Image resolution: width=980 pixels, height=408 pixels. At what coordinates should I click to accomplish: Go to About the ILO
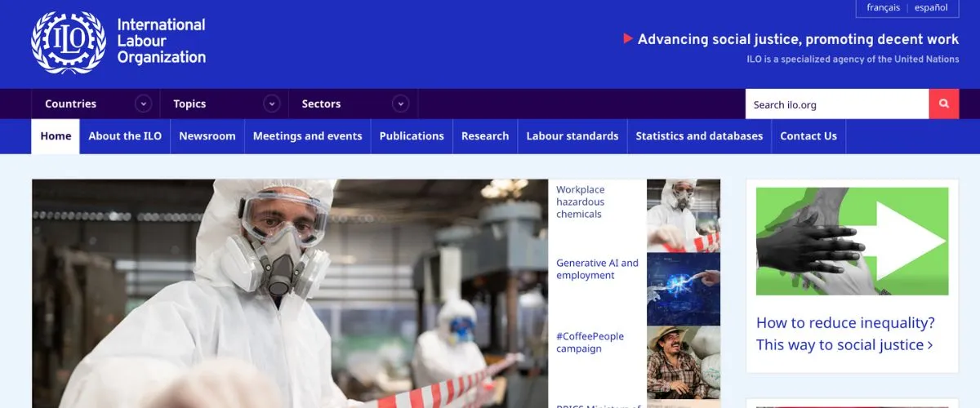125,136
